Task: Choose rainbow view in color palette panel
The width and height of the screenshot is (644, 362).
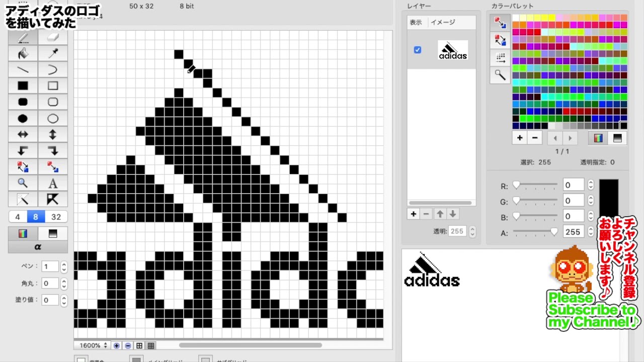Action: 598,138
